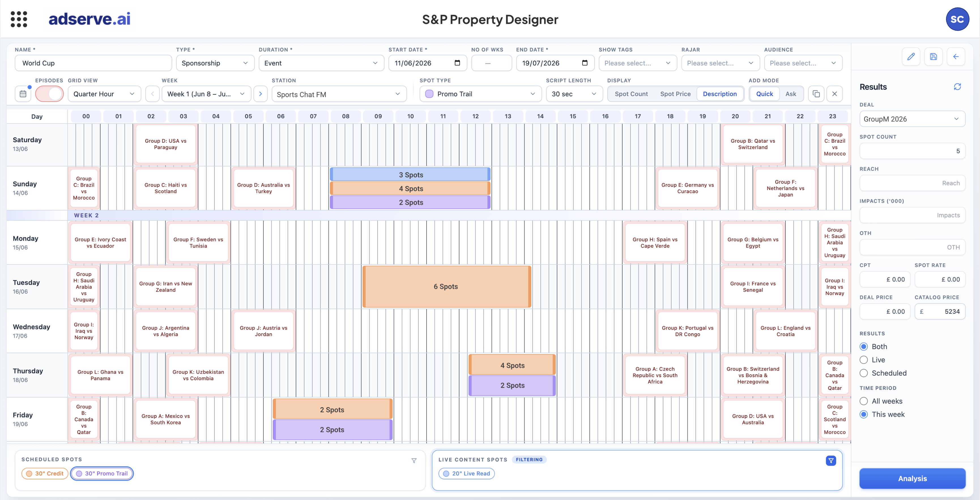Screen dimensions: 980x500
Task: Click the Spot Count input field
Action: (912, 151)
